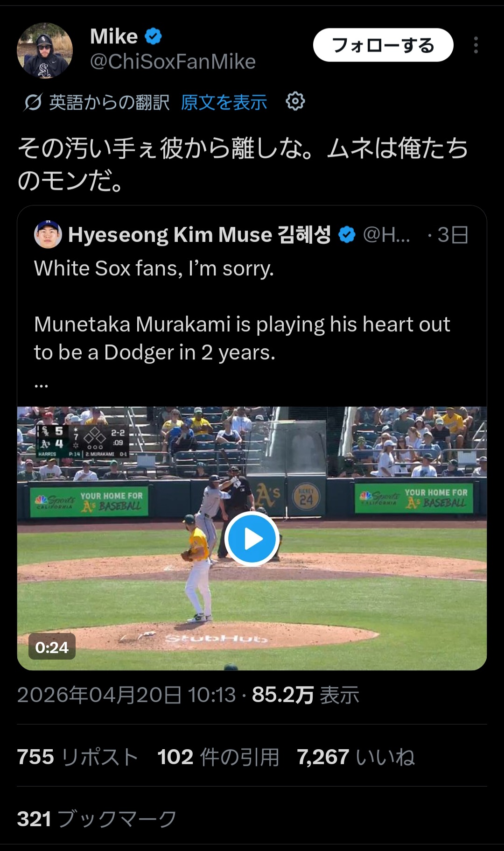The image size is (504, 851).
Task: View the 755 reposts list
Action: click(x=77, y=757)
